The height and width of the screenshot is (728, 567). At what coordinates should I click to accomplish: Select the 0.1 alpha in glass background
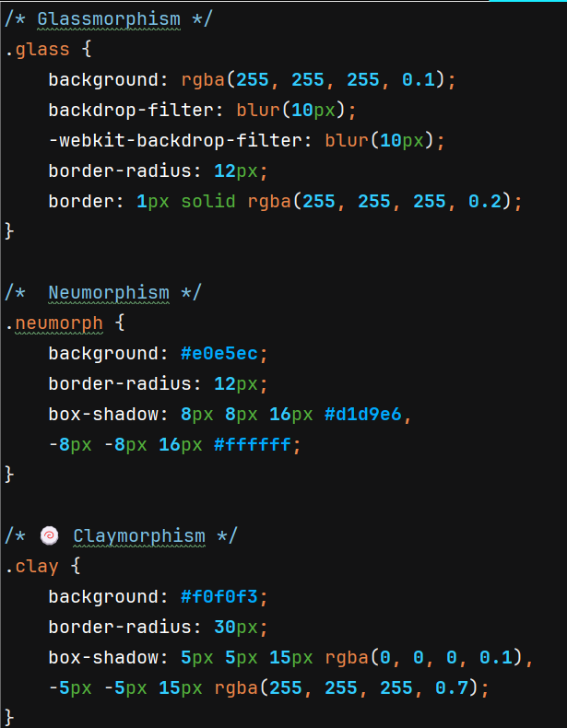click(419, 80)
